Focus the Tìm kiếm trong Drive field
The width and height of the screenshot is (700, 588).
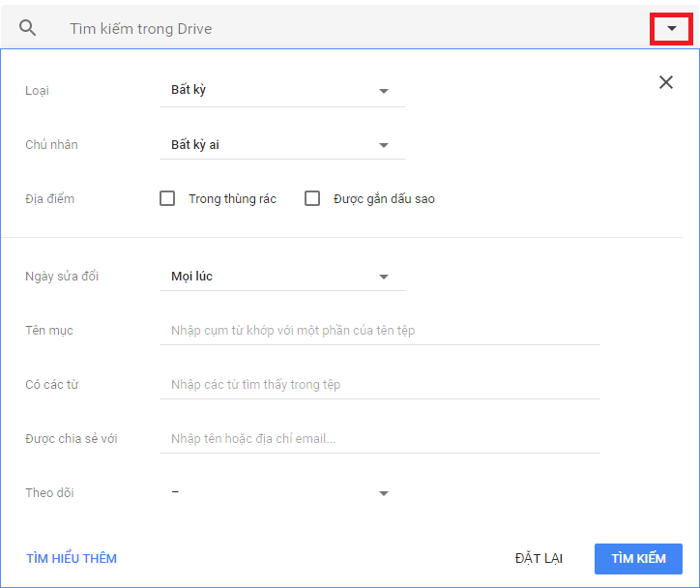click(348, 29)
